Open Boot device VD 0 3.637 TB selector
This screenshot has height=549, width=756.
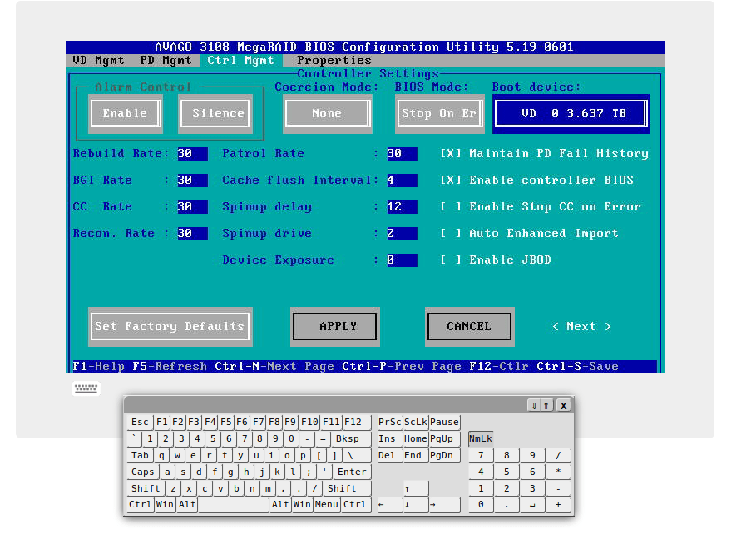point(571,114)
